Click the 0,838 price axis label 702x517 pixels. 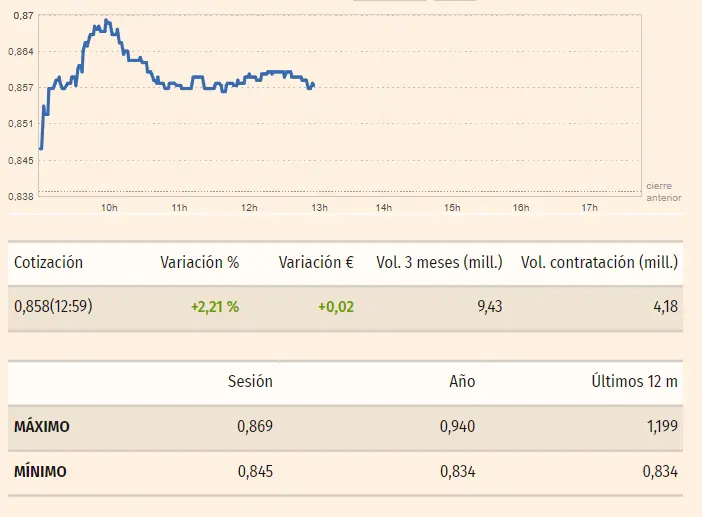tap(20, 195)
